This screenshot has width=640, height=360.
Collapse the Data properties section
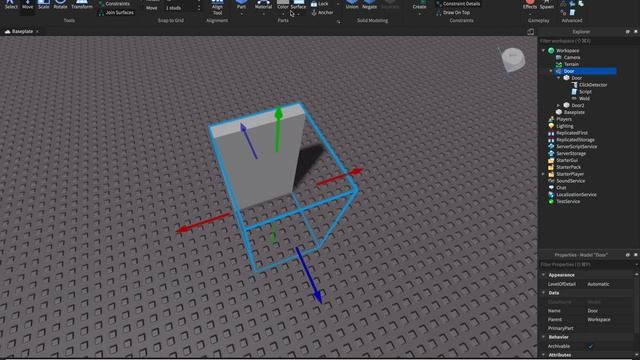(x=544, y=293)
